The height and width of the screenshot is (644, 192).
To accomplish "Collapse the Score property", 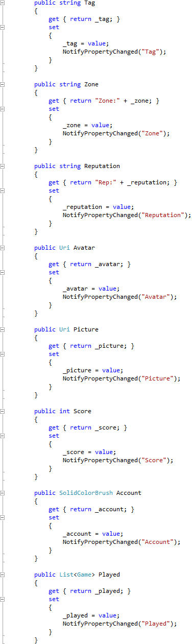I will (3, 411).
